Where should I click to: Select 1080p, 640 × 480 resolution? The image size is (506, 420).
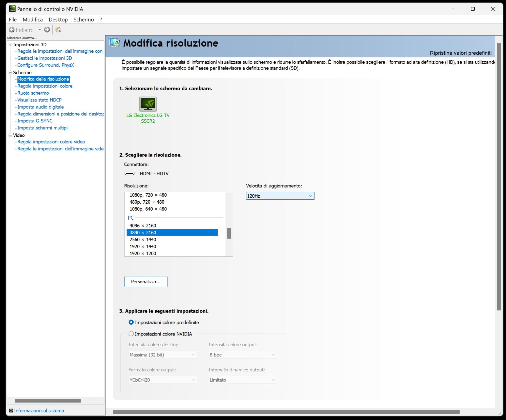[172, 209]
